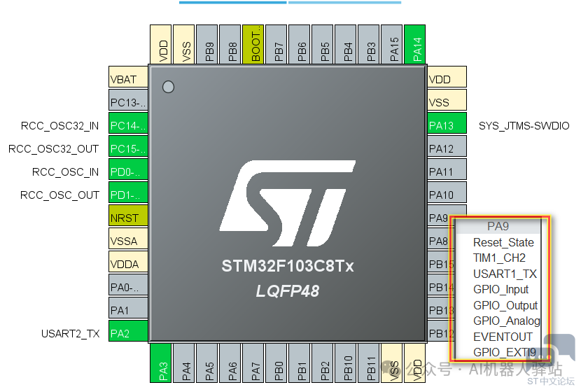Click the BOOT0 pin

point(253,45)
